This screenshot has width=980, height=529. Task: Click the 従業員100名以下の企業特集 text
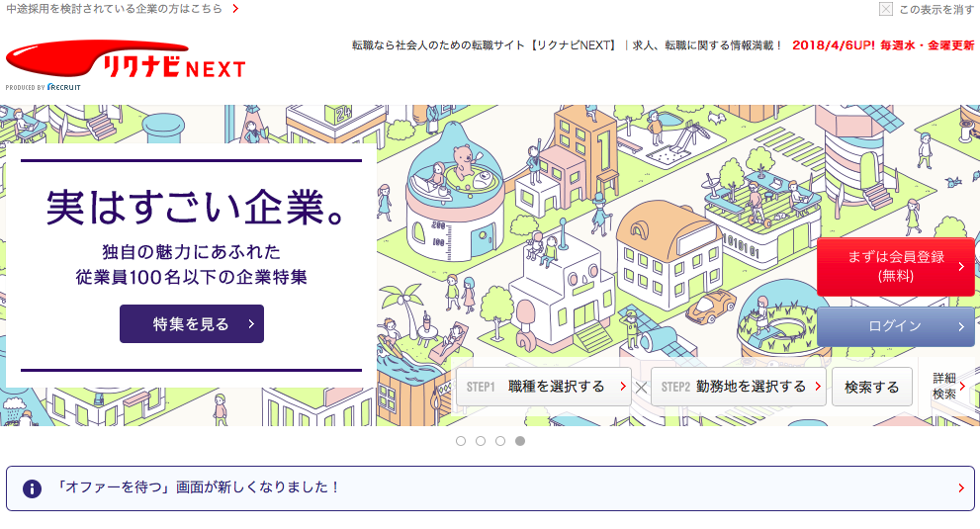(x=192, y=277)
